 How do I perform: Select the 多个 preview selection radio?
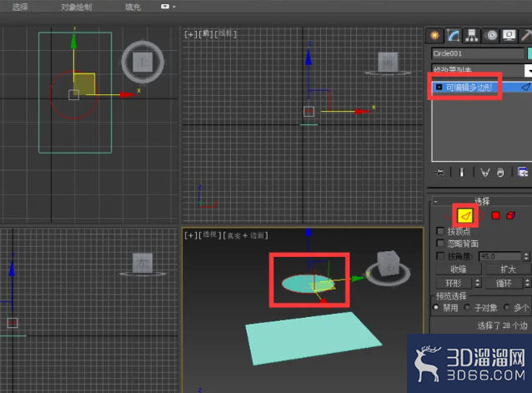coord(506,308)
